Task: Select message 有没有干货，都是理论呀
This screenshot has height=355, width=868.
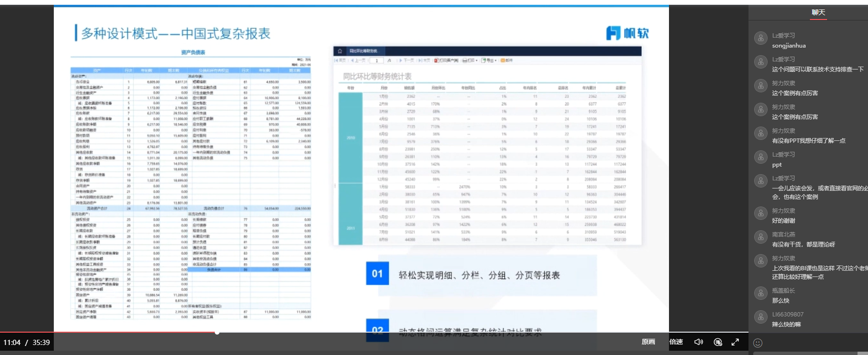Action: point(804,245)
